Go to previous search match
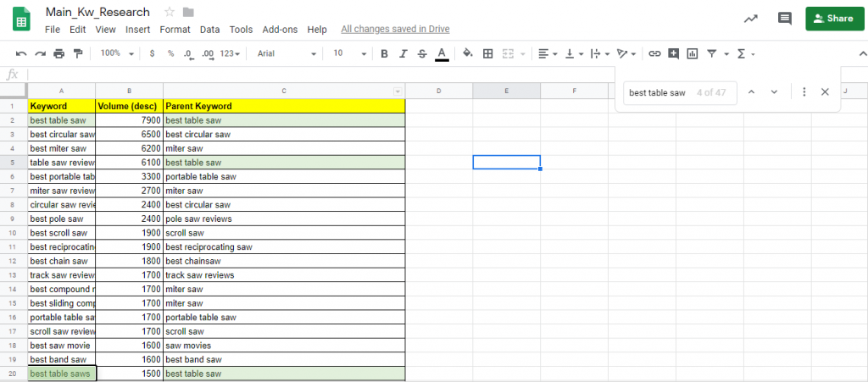The width and height of the screenshot is (868, 382). [x=751, y=92]
